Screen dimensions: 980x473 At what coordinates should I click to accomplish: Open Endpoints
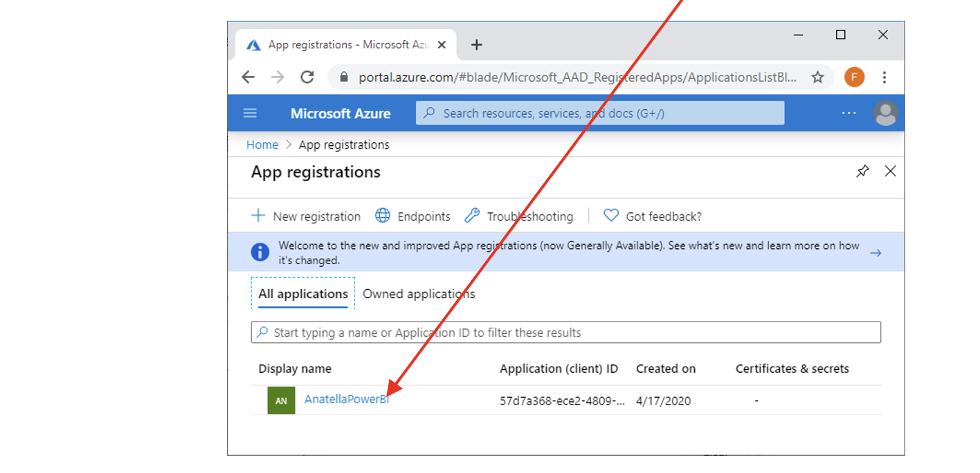(x=413, y=216)
